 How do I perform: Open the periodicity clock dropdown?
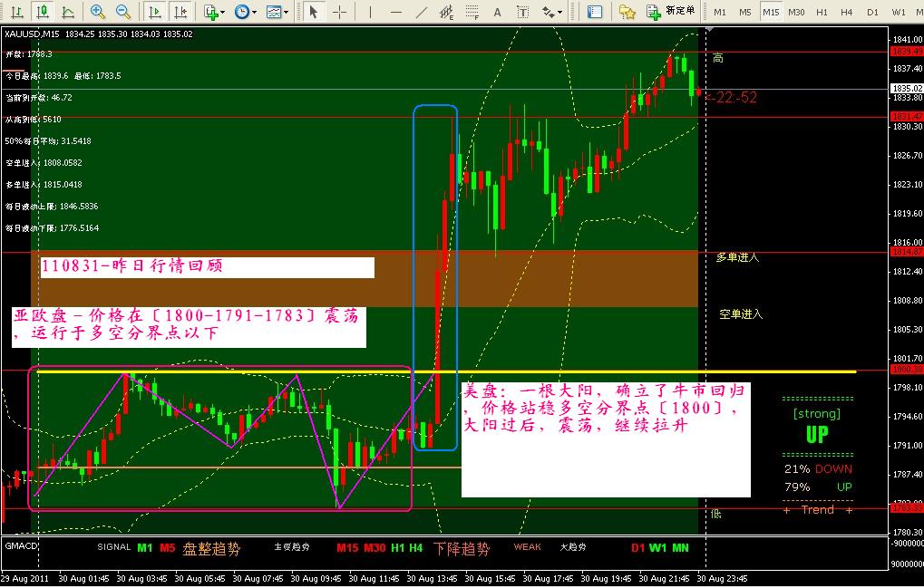[245, 12]
